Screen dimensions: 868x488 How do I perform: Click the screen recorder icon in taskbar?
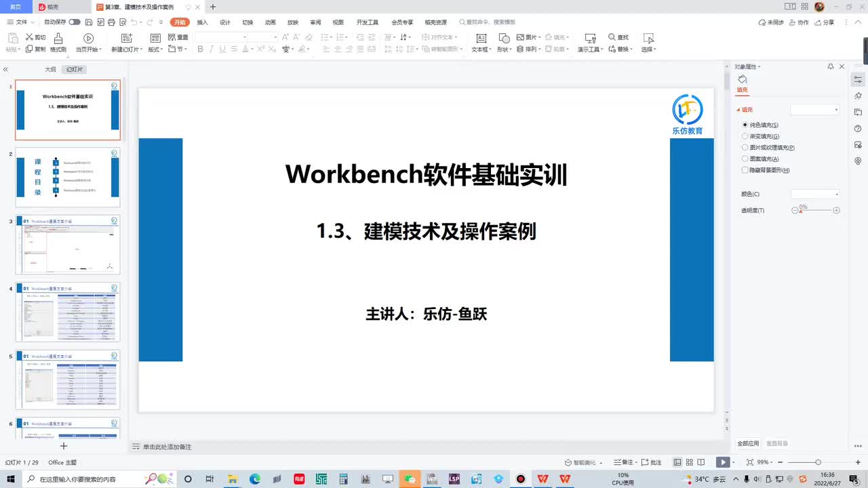(x=521, y=479)
